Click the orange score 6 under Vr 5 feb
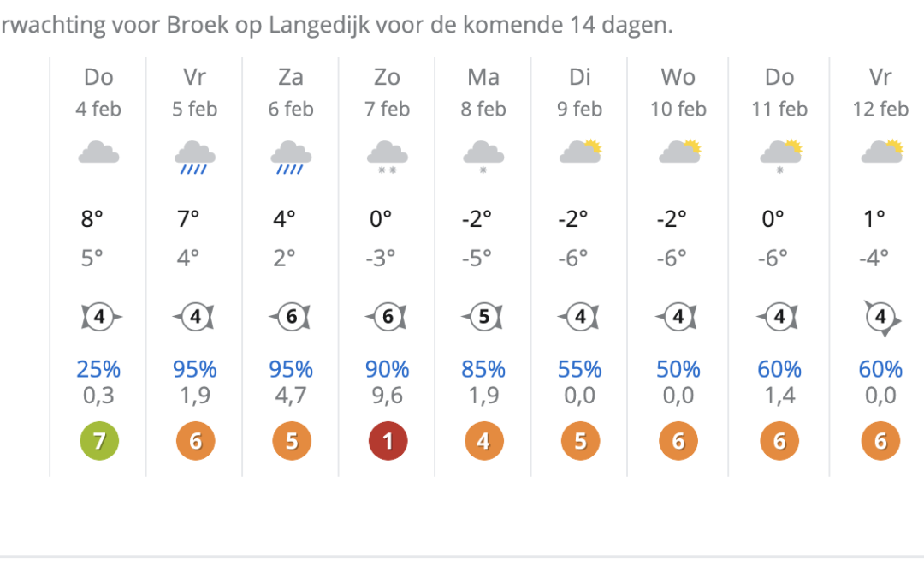 click(x=194, y=440)
